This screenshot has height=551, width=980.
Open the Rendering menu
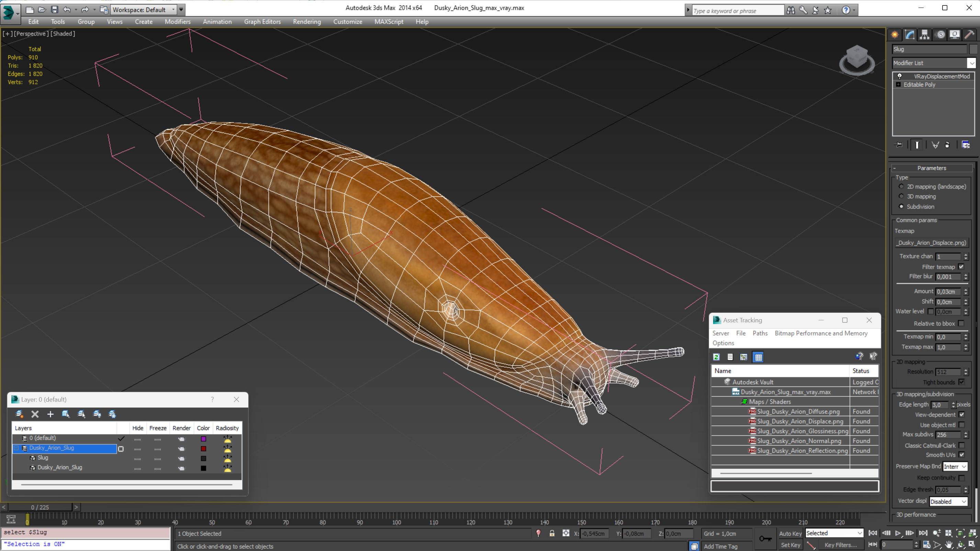point(307,22)
